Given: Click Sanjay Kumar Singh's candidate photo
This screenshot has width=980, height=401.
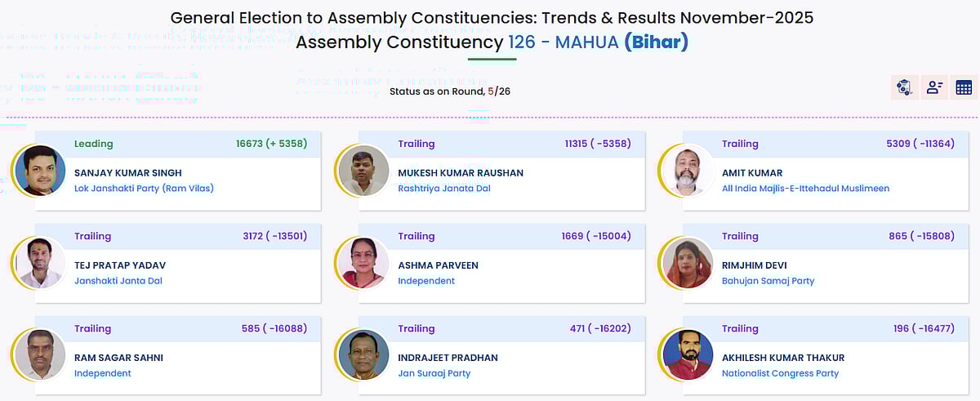Looking at the screenshot, I should pos(40,171).
